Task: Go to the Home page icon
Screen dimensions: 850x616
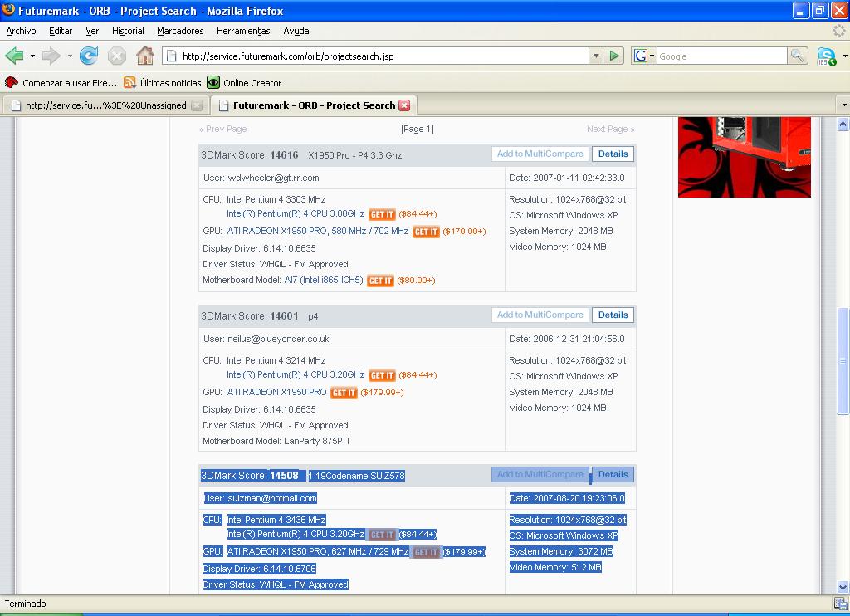Action: coord(145,56)
